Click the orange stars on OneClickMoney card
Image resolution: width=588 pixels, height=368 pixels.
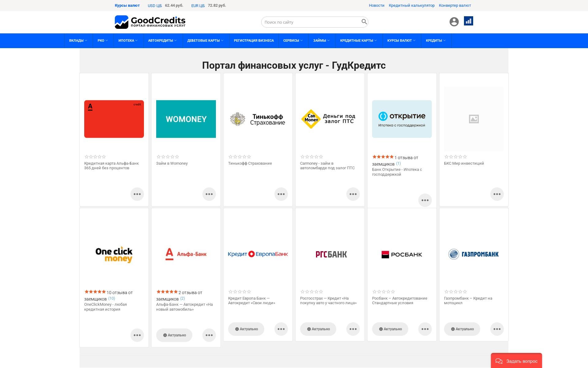pyautogui.click(x=95, y=292)
